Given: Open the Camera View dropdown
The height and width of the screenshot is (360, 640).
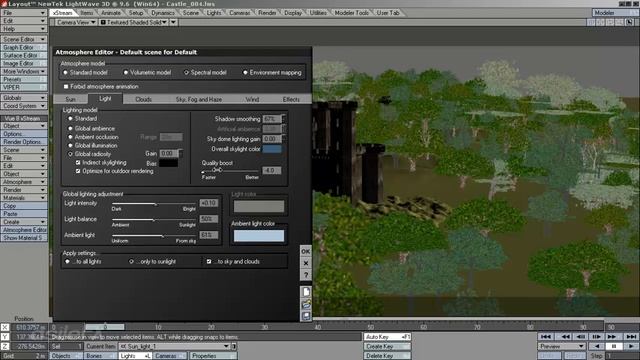Looking at the screenshot, I should pos(75,22).
